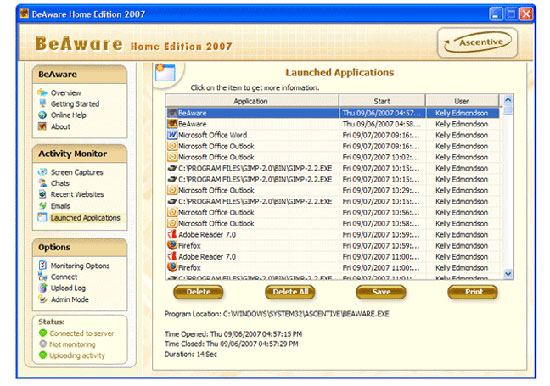
Task: Sort by the Application column header
Action: (x=252, y=101)
